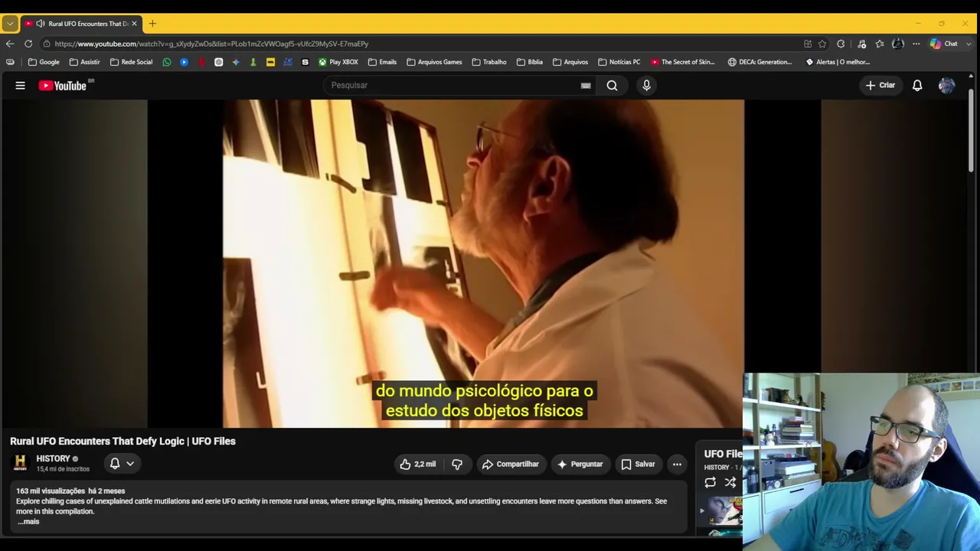Screen dimensions: 980x551
Task: Open Copilot Chat button
Action: point(943,44)
